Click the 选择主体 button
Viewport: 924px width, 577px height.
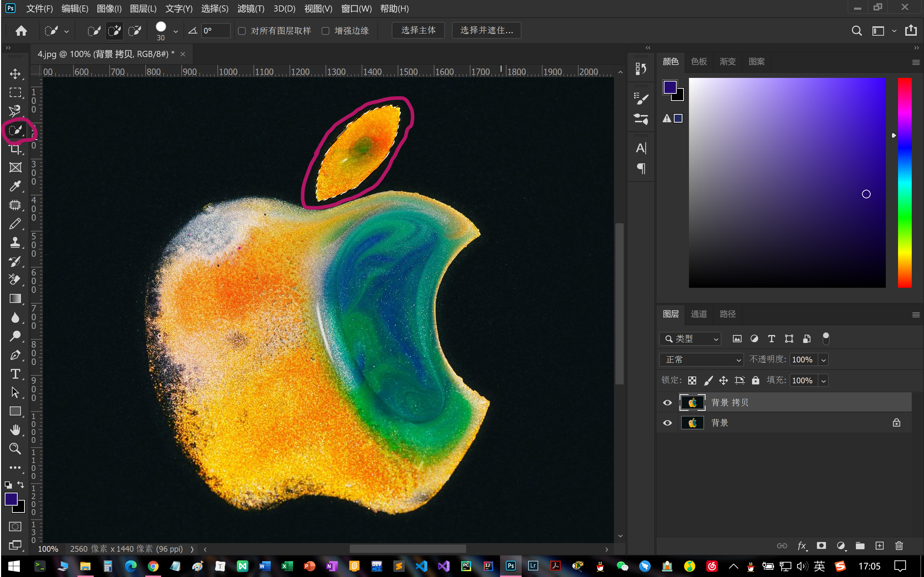coord(418,30)
